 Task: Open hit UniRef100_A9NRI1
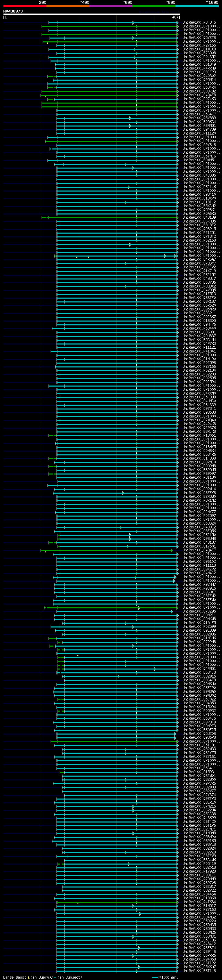coord(199,615)
